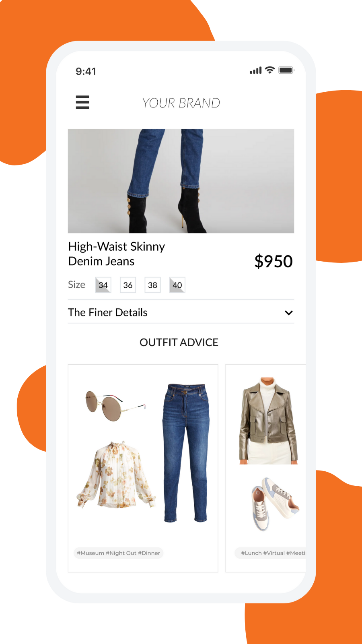Tap the battery indicator icon
The image size is (362, 644).
pyautogui.click(x=286, y=70)
